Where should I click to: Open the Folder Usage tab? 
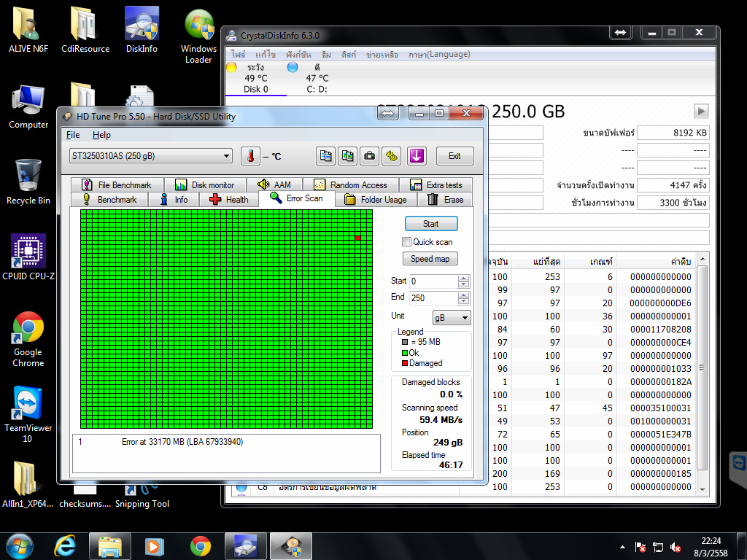pyautogui.click(x=376, y=200)
